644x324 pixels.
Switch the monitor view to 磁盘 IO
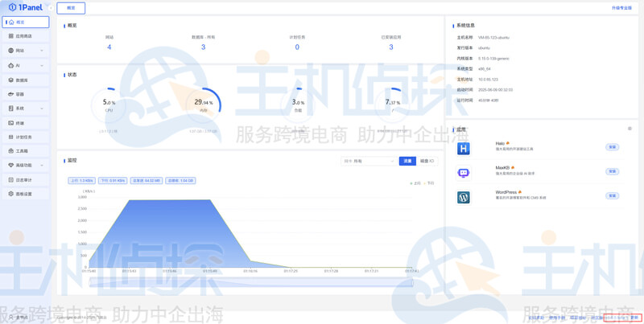[x=427, y=161]
